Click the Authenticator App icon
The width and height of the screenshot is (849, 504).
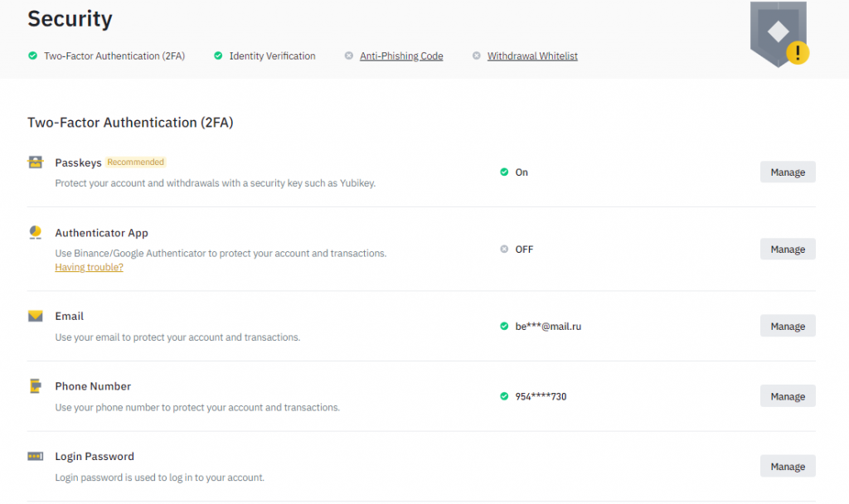[35, 233]
